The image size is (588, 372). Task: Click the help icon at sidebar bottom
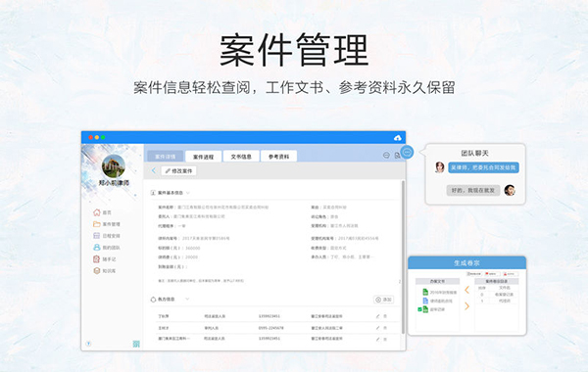pyautogui.click(x=88, y=344)
